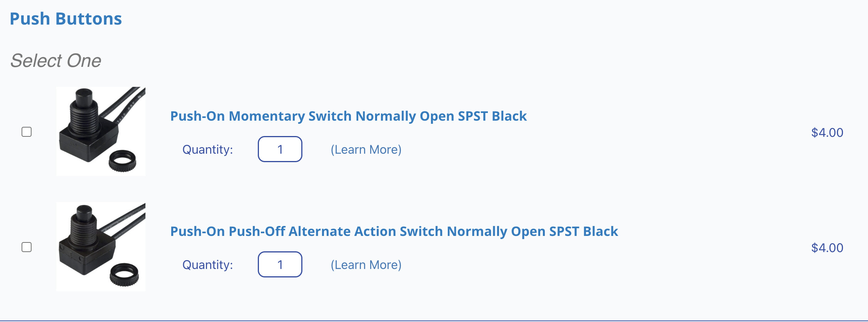Click the Select One instruction text
The height and width of the screenshot is (322, 868).
[56, 61]
